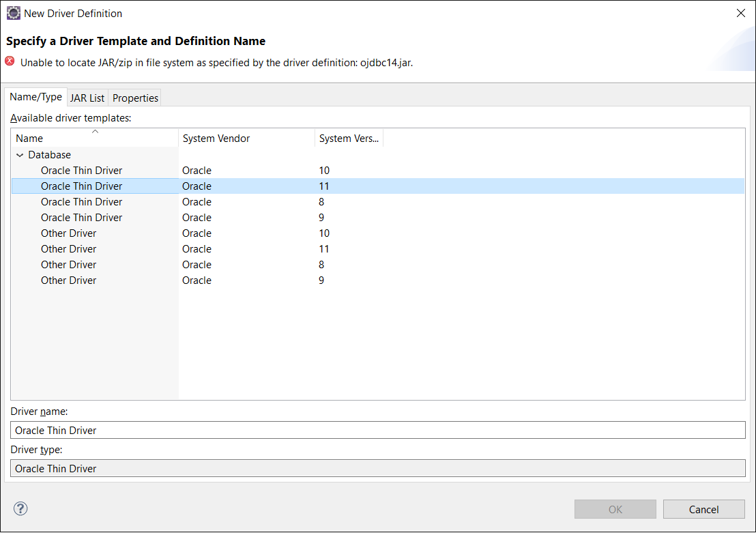Open the Properties tab

[x=135, y=98]
